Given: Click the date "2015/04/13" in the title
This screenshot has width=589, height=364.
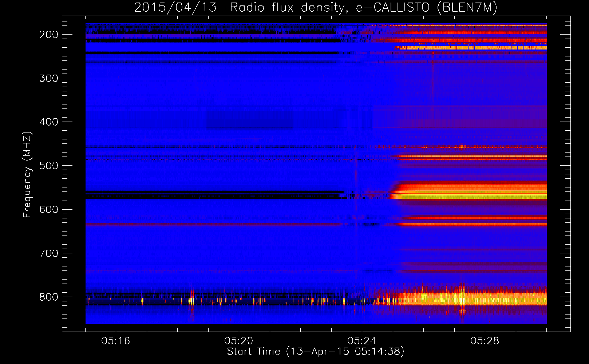Looking at the screenshot, I should click(175, 8).
